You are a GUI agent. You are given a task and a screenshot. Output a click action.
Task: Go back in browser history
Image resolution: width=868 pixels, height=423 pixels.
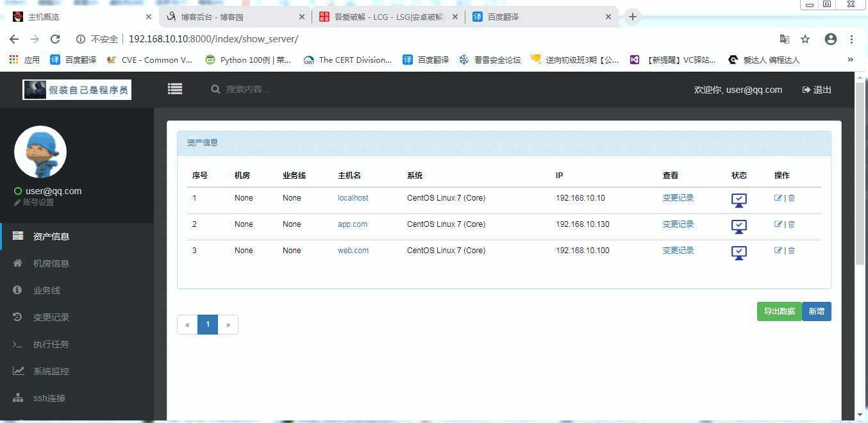(x=14, y=39)
